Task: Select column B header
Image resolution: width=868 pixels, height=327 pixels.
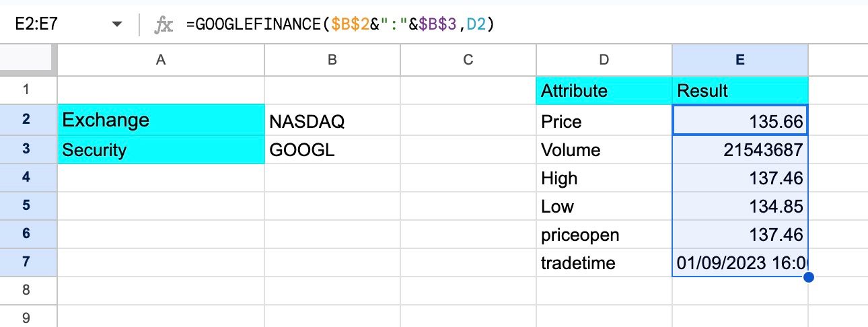Action: (332, 60)
